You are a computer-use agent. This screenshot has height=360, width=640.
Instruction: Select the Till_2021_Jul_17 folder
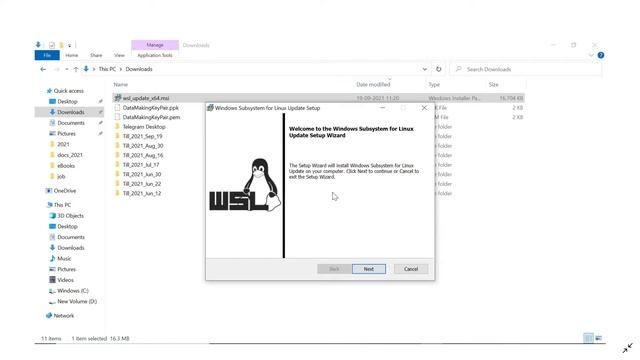141,165
